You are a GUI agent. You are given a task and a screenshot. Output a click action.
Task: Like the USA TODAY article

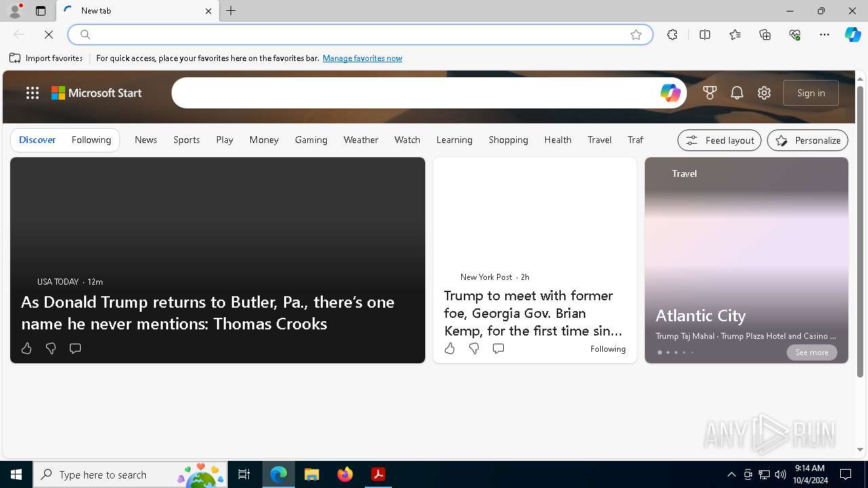tap(26, 348)
